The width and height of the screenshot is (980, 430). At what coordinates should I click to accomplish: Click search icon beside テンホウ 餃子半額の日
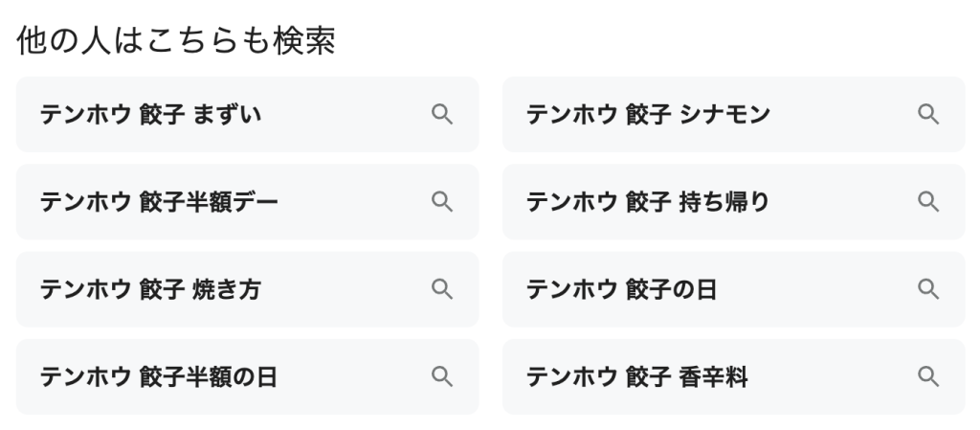442,377
